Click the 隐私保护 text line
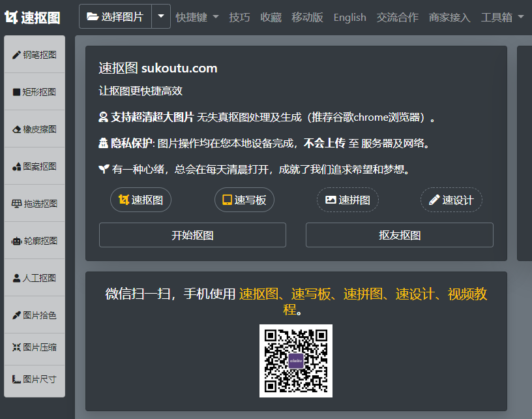The height and width of the screenshot is (419, 532). (265, 143)
